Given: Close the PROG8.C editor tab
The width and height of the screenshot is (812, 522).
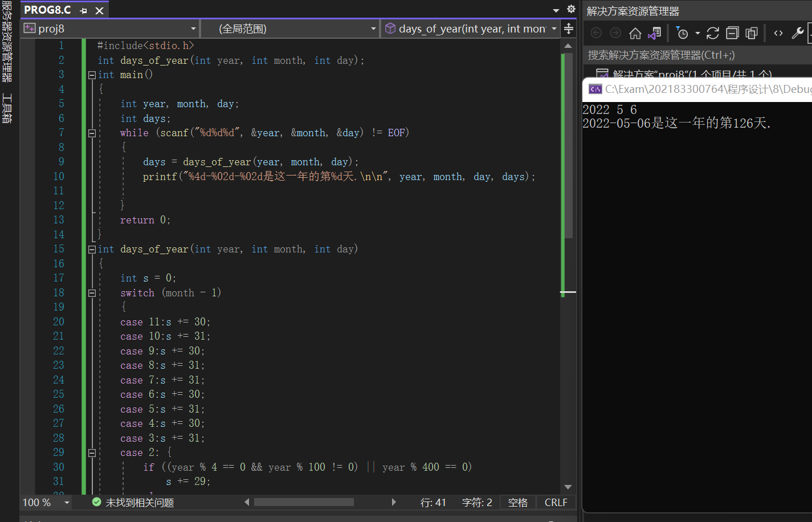Looking at the screenshot, I should pyautogui.click(x=99, y=10).
